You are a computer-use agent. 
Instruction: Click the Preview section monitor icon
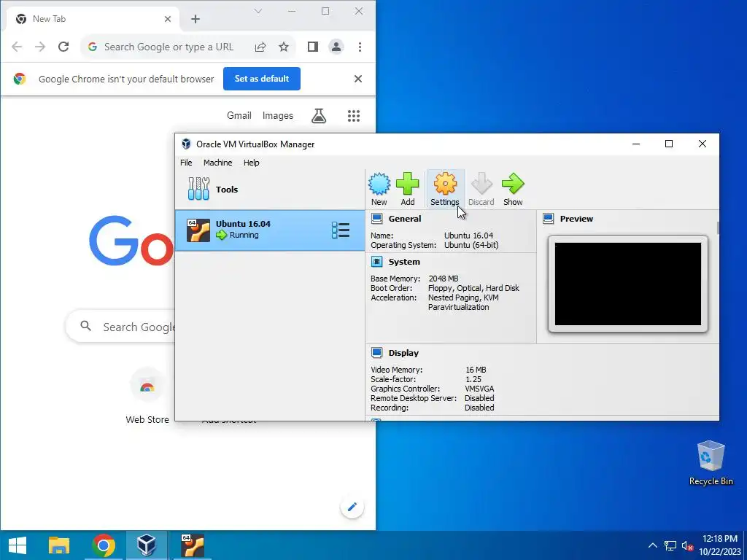pyautogui.click(x=549, y=219)
